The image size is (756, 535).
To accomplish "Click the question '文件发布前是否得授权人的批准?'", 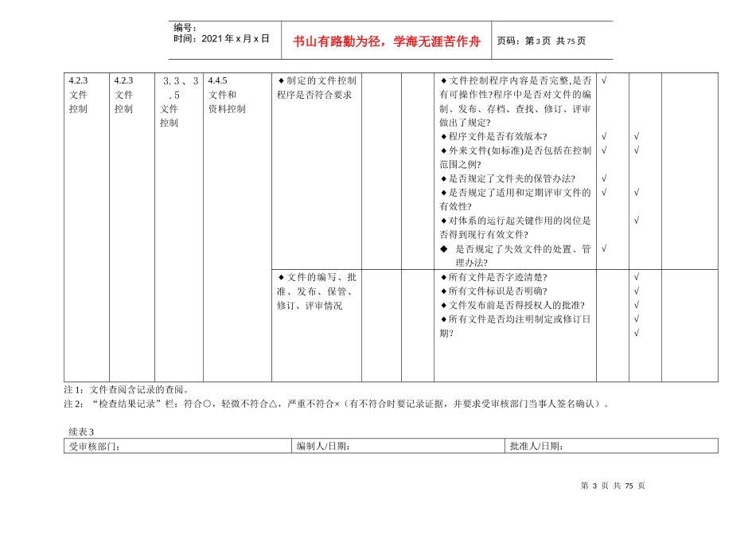I will pos(512,306).
